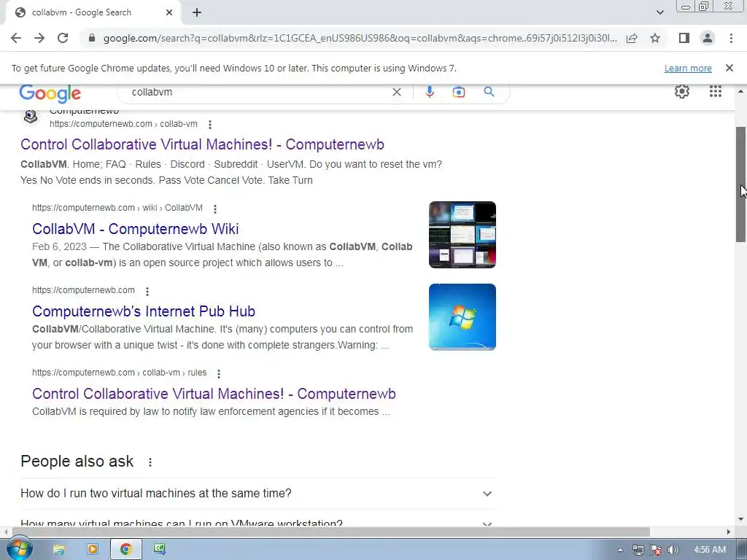
Task: Click the scrollbar down arrow
Action: [x=741, y=519]
